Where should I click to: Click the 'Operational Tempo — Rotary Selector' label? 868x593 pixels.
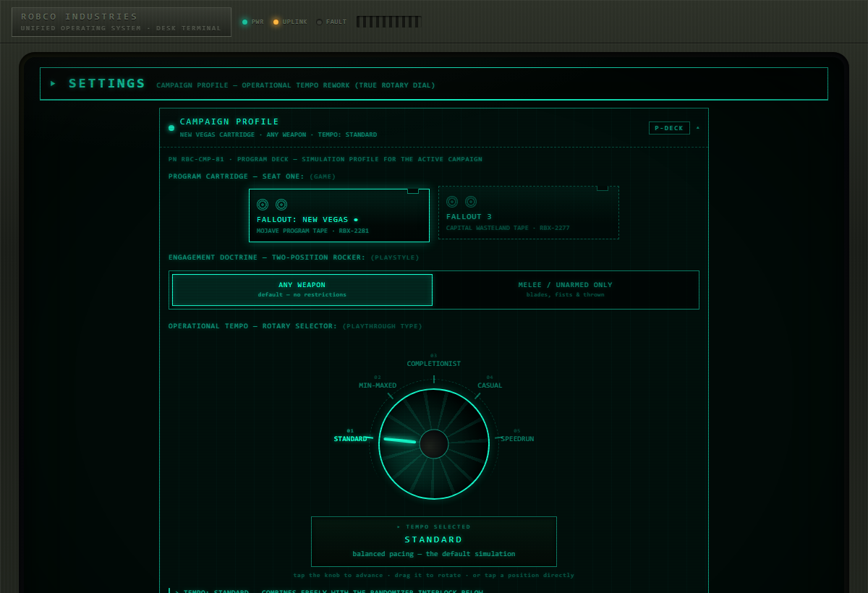252,326
